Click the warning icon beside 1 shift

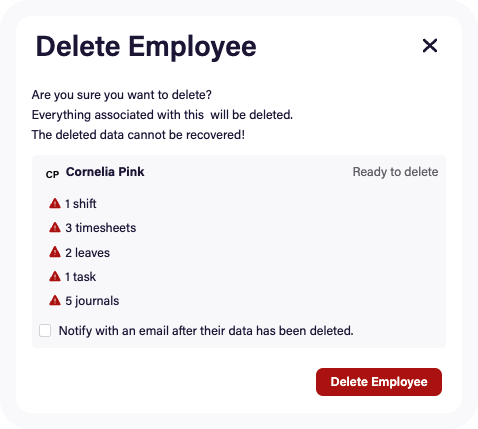55,203
